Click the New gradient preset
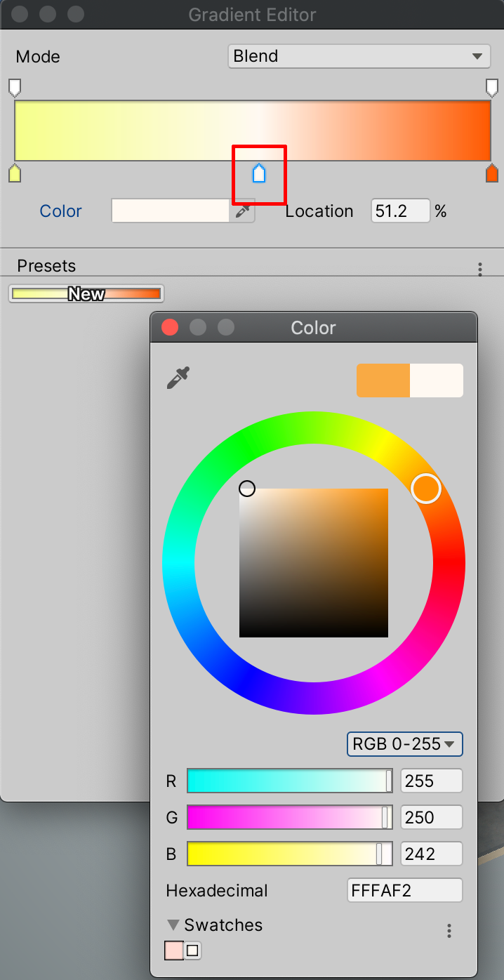 86,294
